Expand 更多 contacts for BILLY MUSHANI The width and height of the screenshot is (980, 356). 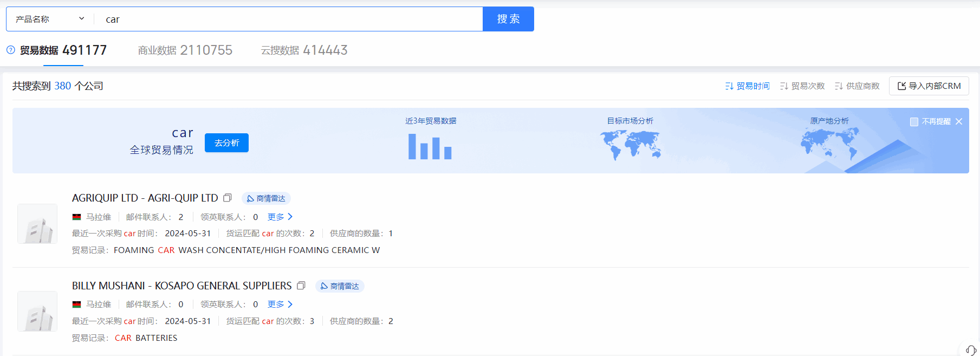[280, 305]
